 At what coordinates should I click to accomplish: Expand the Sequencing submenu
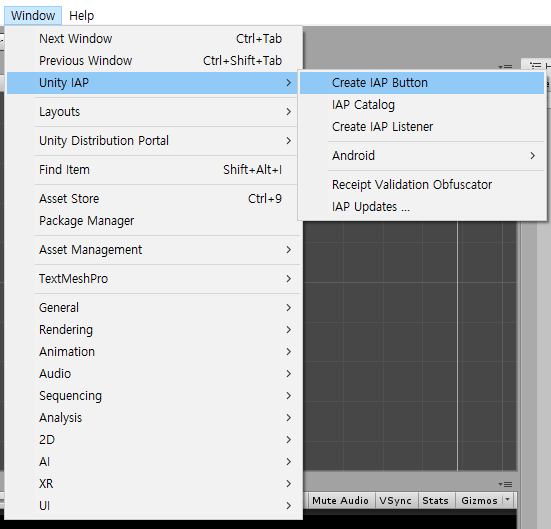[153, 396]
